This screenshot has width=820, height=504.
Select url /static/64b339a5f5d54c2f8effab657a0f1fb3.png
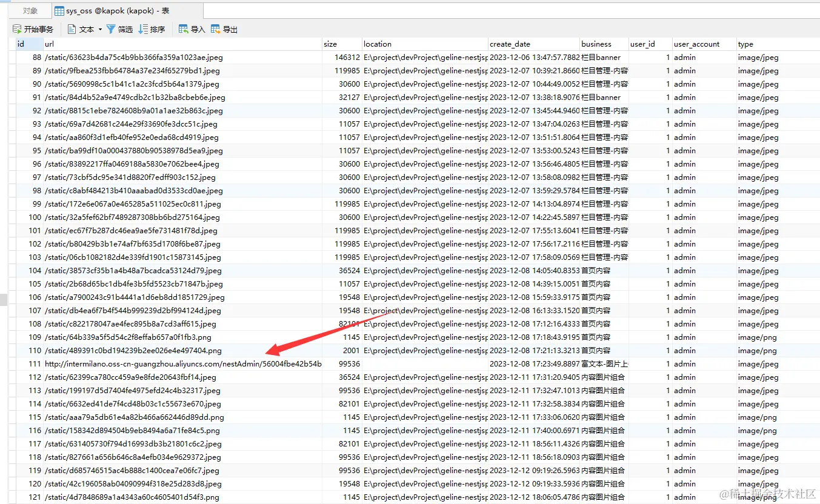(x=182, y=337)
